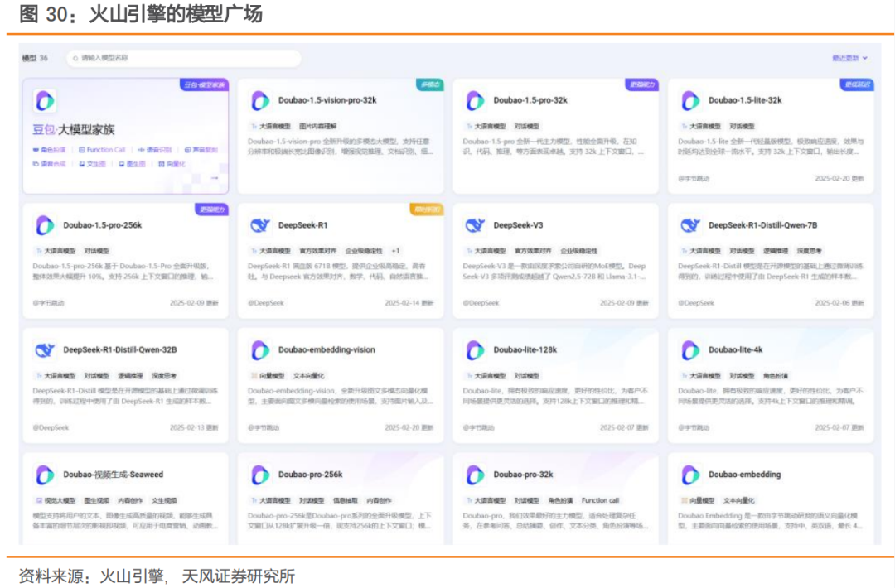Click the 深度思考 tag on DeepSeek-R1-Distill-Qwen-7B
Image resolution: width=895 pixels, height=588 pixels.
coord(810,251)
